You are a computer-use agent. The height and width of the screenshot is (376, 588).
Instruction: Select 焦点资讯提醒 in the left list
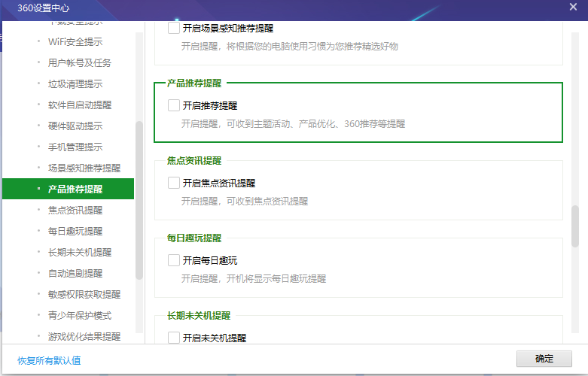(x=75, y=211)
